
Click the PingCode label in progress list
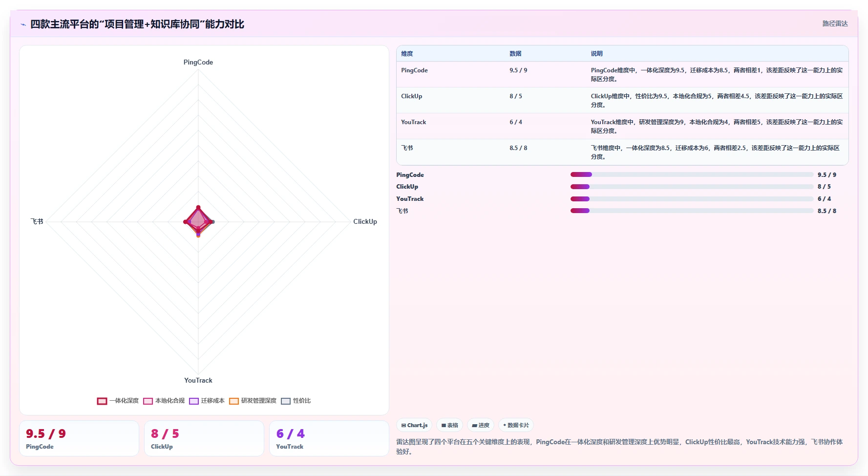tap(410, 175)
